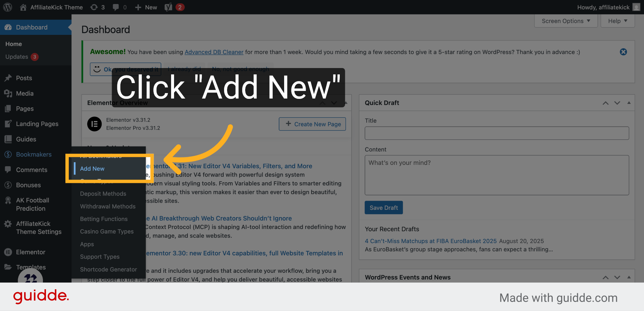Click the What's on your mind content box

click(x=497, y=175)
